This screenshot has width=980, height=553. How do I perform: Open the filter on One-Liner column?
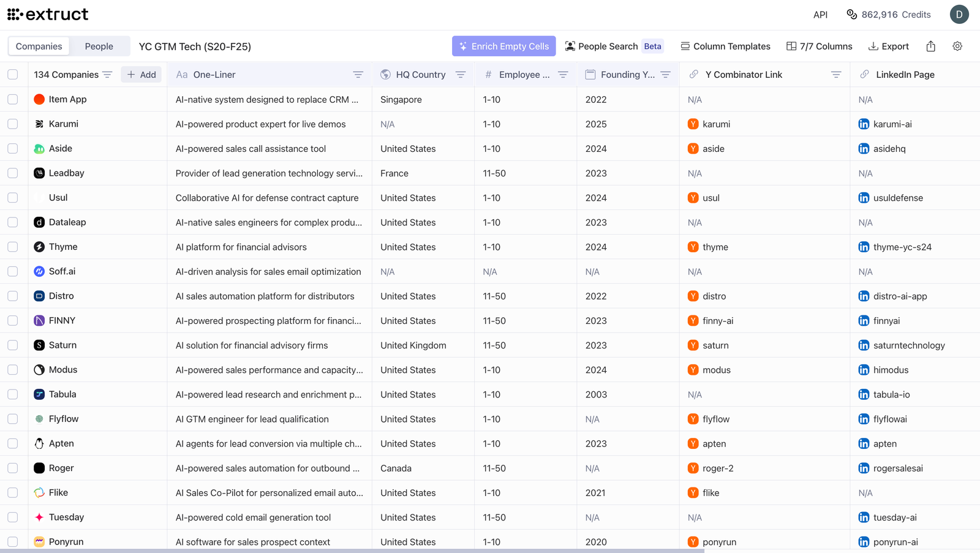358,74
